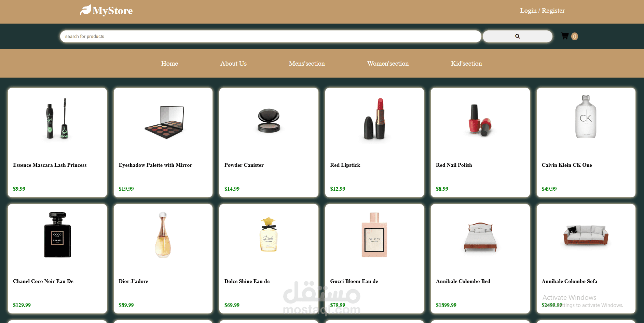Click the $8.99 nail polish price
The height and width of the screenshot is (323, 644).
(x=442, y=189)
